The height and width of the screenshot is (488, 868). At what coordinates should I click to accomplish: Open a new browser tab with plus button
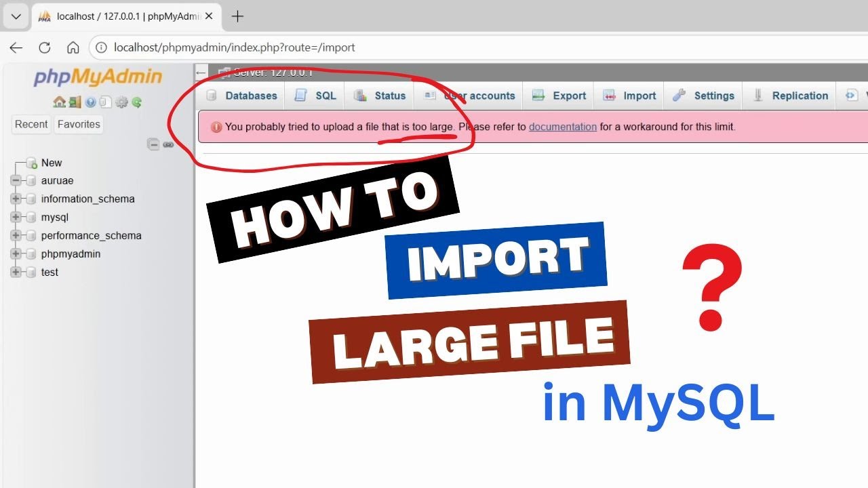pos(237,16)
